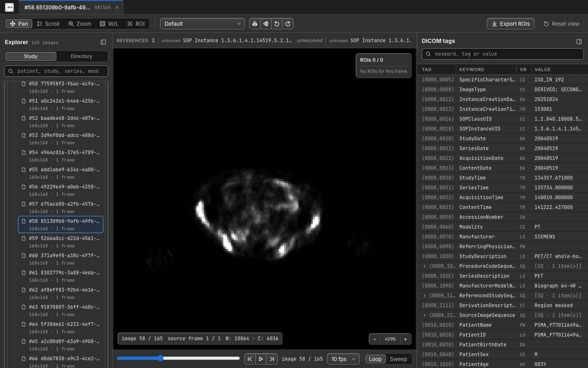Enable Loop playback mode

[x=375, y=359]
